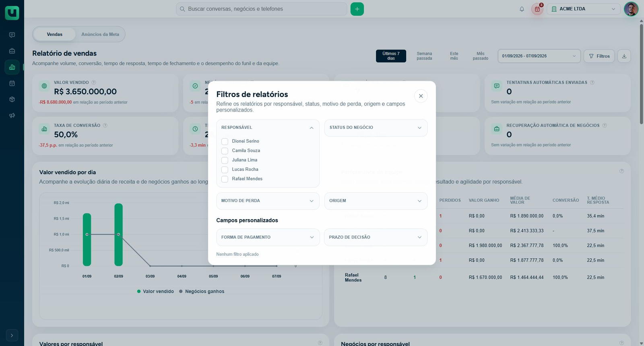Open the reports chart icon in sidebar
The image size is (644, 346).
pos(12,67)
